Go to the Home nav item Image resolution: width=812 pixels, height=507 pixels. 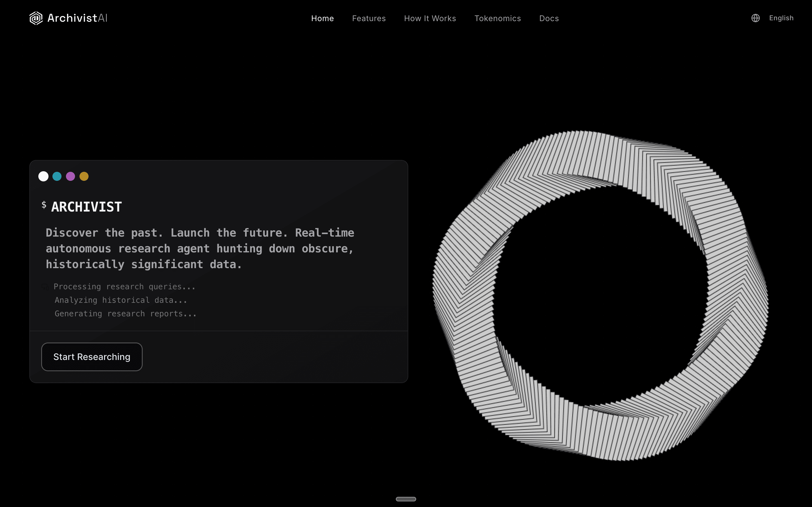(x=322, y=18)
